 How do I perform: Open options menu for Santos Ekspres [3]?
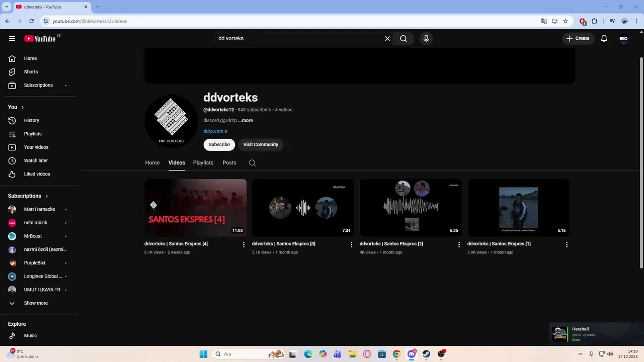click(x=352, y=245)
